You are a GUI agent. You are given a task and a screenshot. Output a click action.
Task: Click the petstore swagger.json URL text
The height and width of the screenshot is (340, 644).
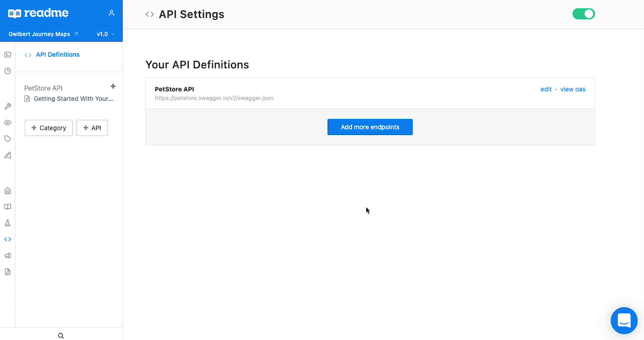[214, 98]
